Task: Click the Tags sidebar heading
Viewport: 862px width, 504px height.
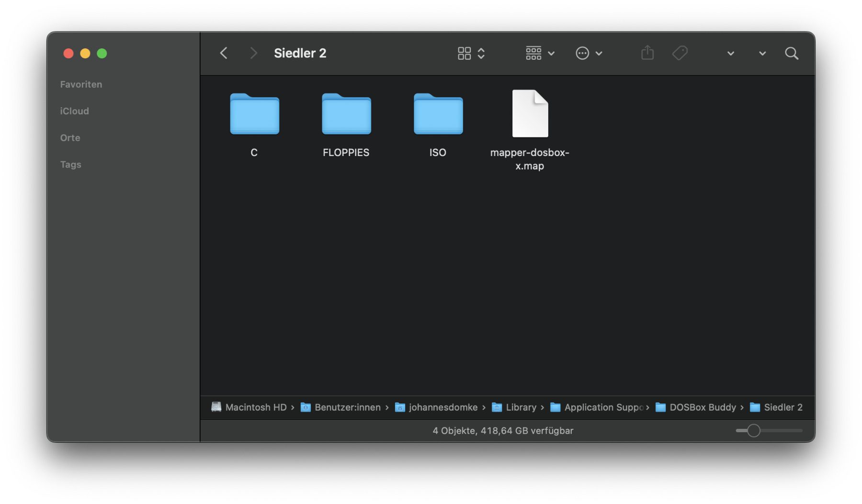Action: point(70,165)
